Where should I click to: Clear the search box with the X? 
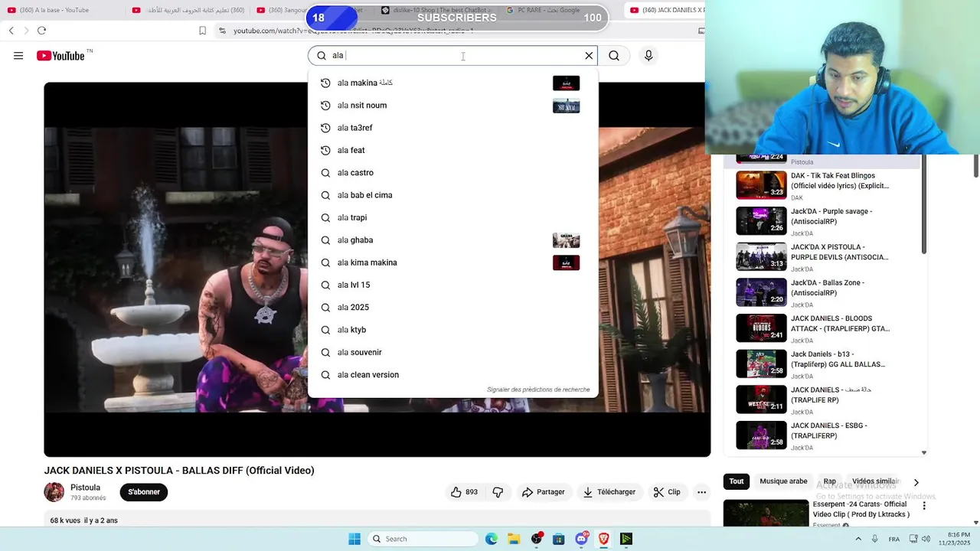coord(589,56)
